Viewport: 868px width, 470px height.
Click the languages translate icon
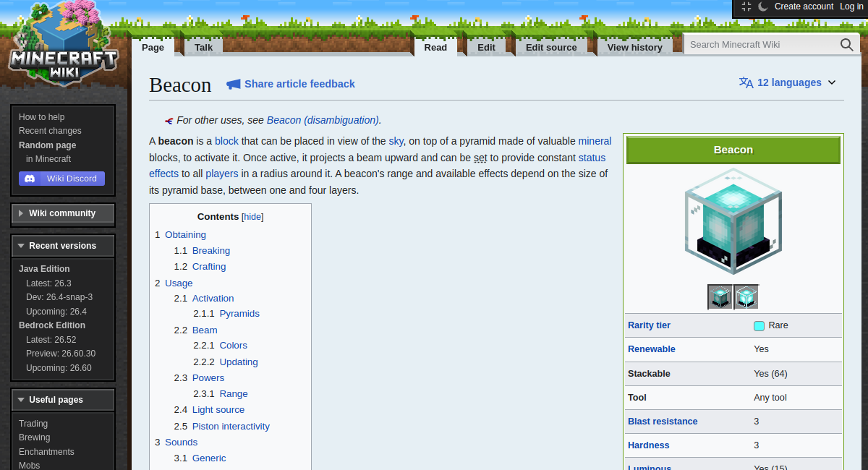[746, 82]
